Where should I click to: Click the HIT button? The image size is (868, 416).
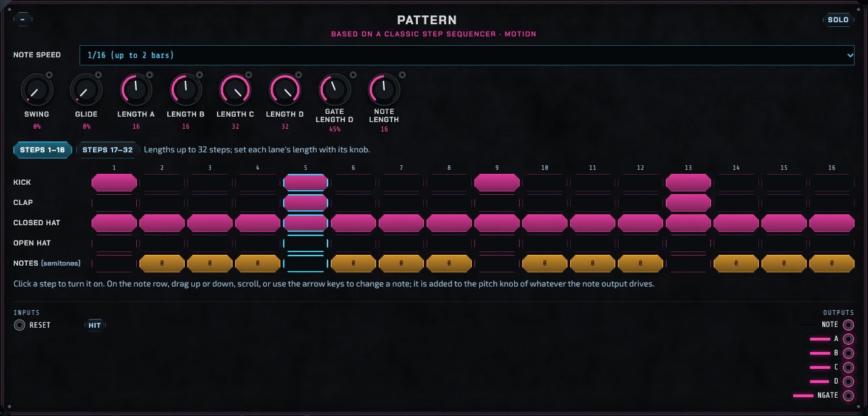click(95, 325)
